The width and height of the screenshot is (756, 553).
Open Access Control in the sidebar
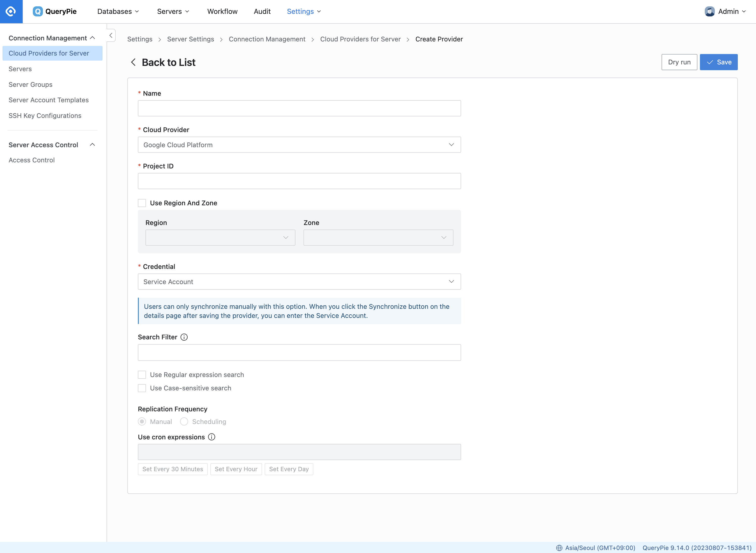click(32, 160)
